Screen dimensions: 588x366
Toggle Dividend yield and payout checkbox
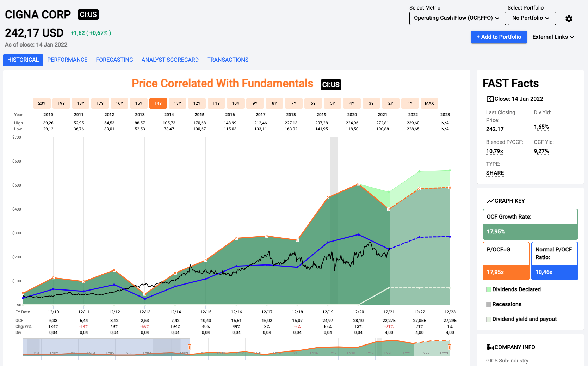click(489, 319)
